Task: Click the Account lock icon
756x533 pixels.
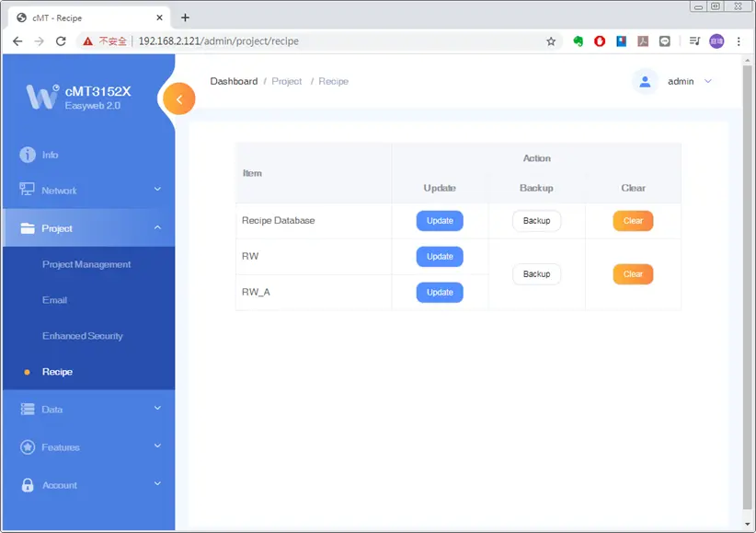Action: pos(28,485)
